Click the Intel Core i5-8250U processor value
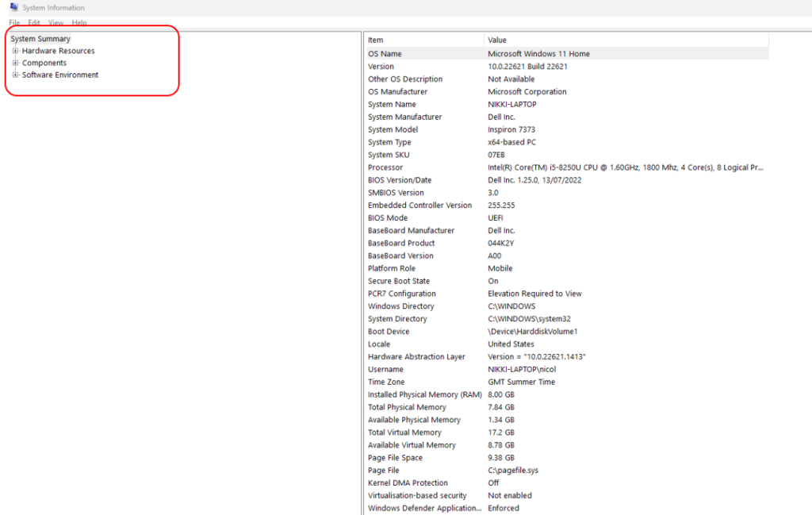The image size is (812, 515). (x=626, y=167)
